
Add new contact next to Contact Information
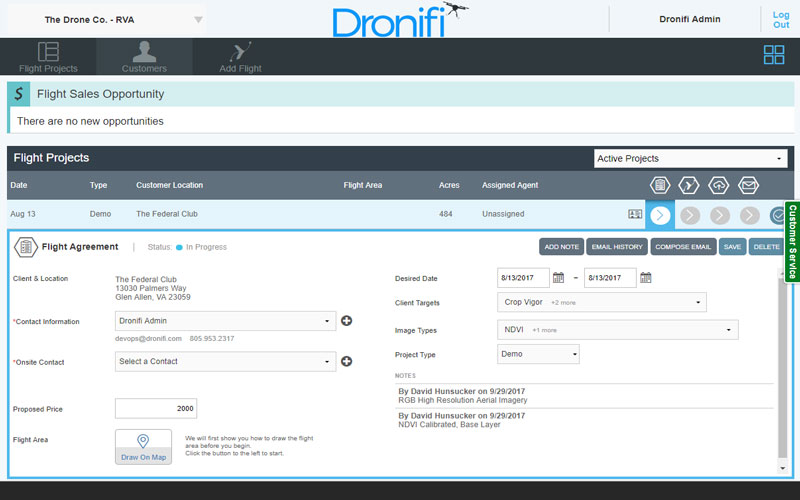click(x=347, y=321)
